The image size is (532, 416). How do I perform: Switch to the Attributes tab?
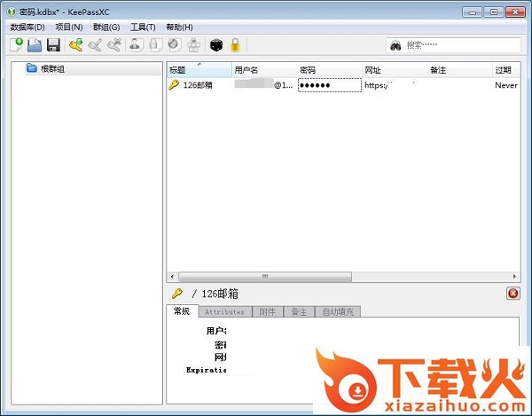(224, 312)
